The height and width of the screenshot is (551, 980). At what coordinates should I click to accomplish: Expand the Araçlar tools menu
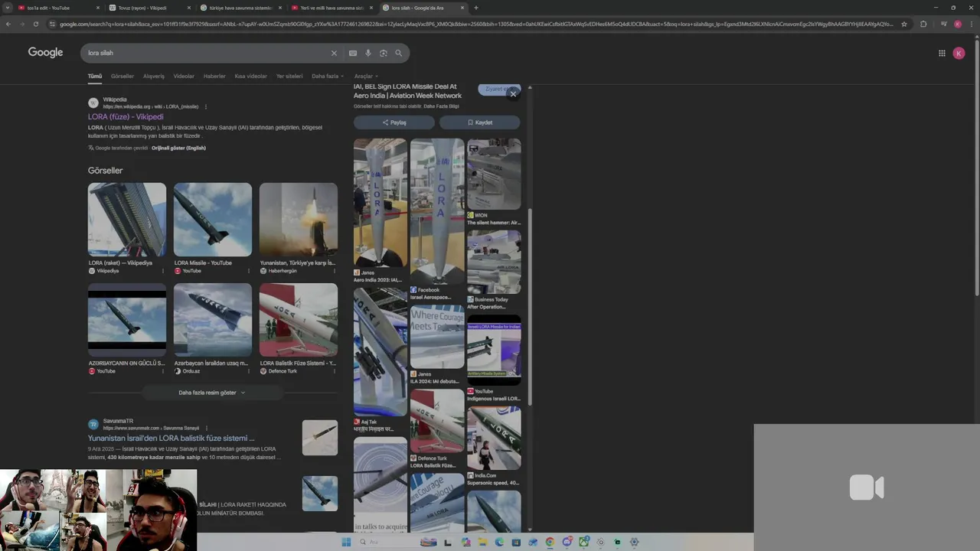366,76
